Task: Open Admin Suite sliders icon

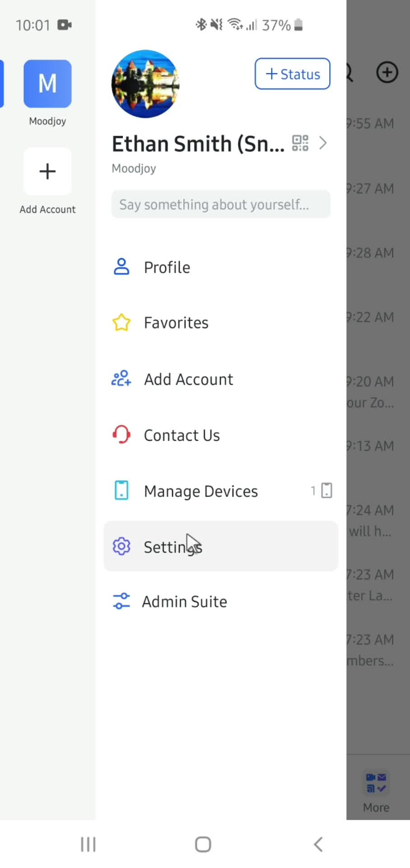Action: click(x=121, y=601)
